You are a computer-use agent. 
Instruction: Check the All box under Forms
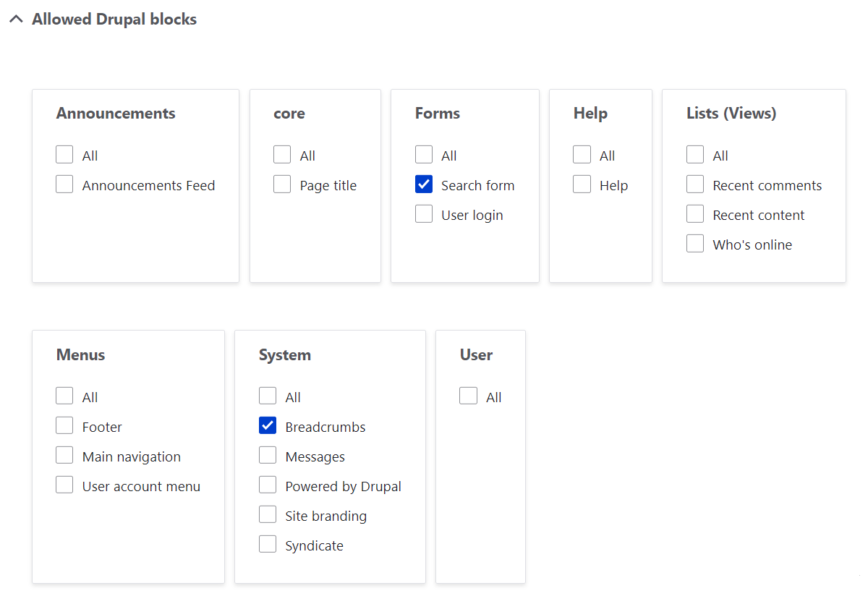[424, 154]
